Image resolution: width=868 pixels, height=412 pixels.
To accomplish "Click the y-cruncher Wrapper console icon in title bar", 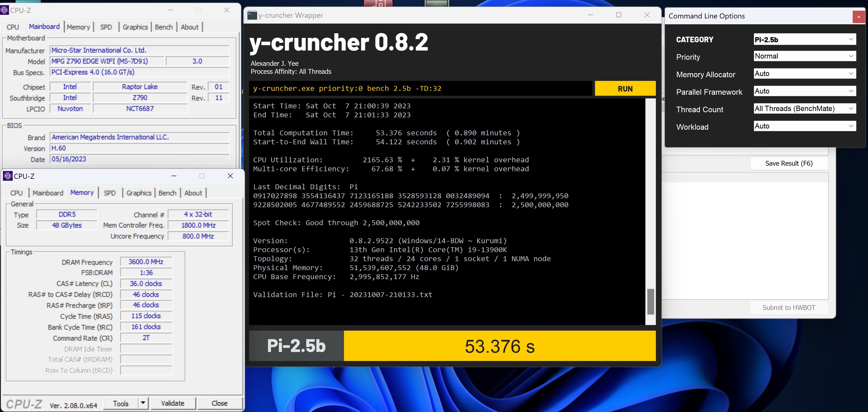I will tap(252, 15).
